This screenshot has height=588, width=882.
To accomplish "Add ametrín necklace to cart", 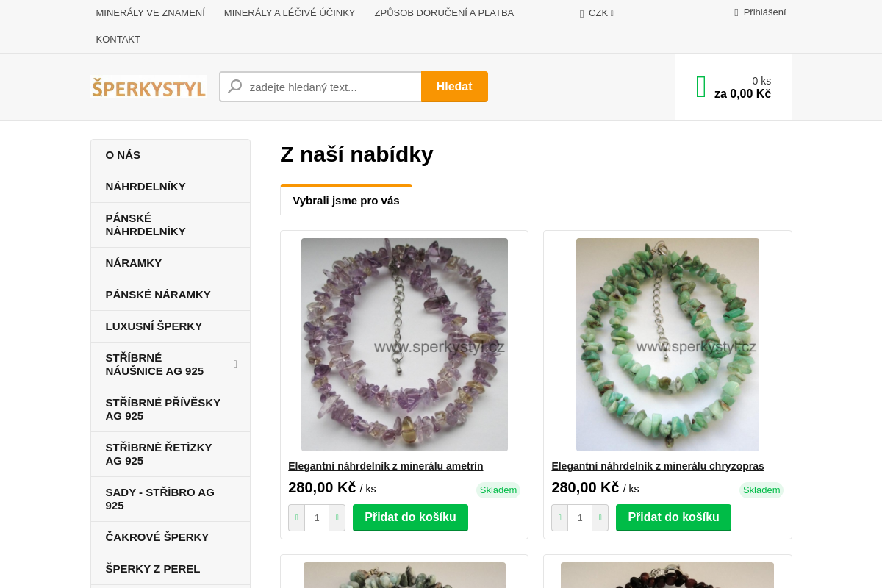I will pyautogui.click(x=410, y=517).
